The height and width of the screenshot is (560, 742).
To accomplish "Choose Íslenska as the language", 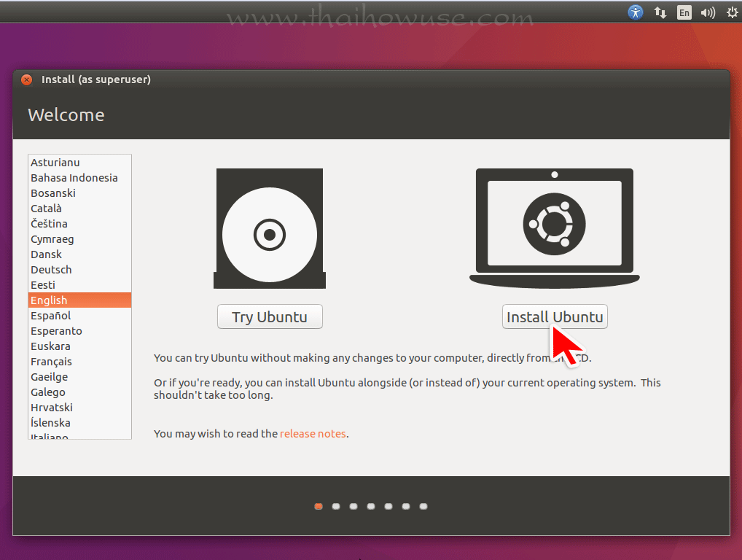I will tap(79, 423).
